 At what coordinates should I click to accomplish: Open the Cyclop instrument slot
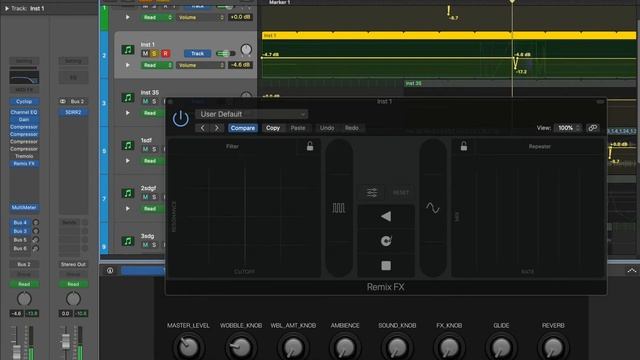(x=24, y=101)
